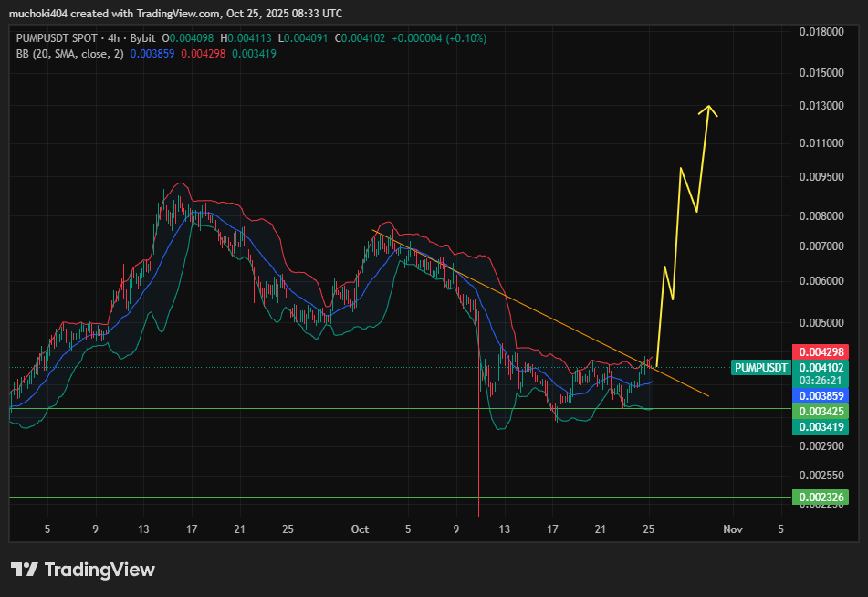
Task: Click the TradingView wordmark text
Action: click(x=99, y=570)
